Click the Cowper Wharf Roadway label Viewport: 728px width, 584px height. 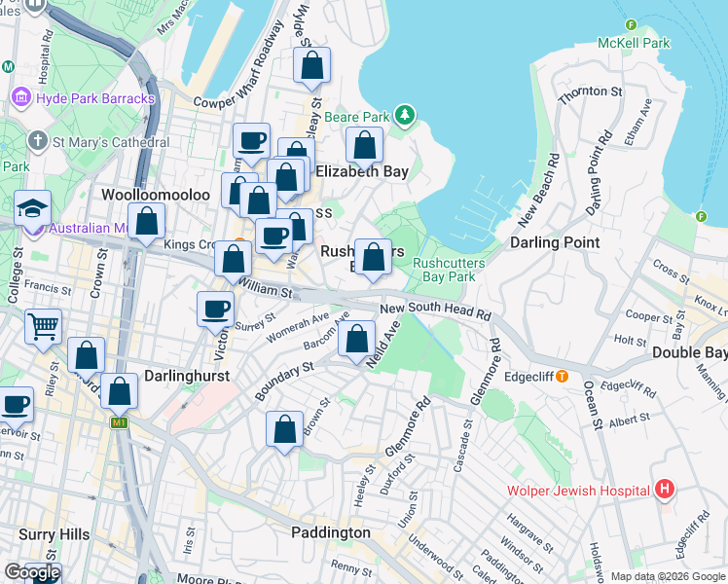tap(238, 63)
